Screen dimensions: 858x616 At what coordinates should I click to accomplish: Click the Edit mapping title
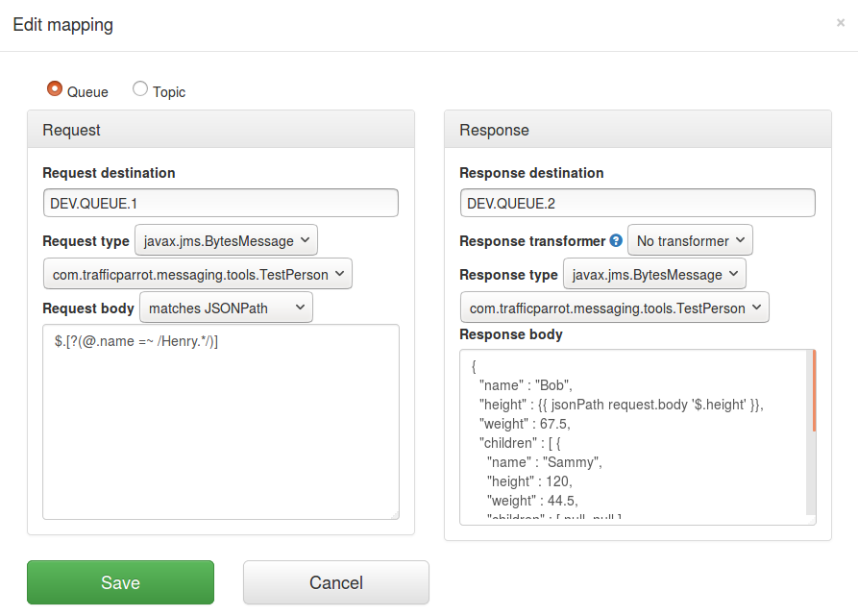[x=62, y=24]
